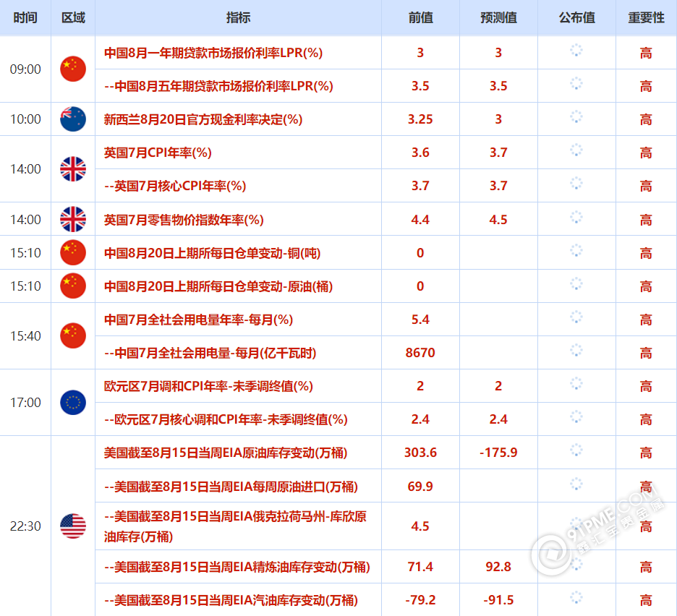Click loading spinner for EIA每周原油进口 row
This screenshot has height=616, width=677.
pyautogui.click(x=576, y=484)
